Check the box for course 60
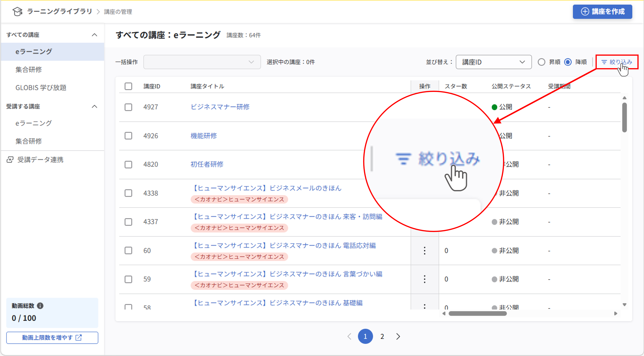The width and height of the screenshot is (644, 356). [x=128, y=251]
